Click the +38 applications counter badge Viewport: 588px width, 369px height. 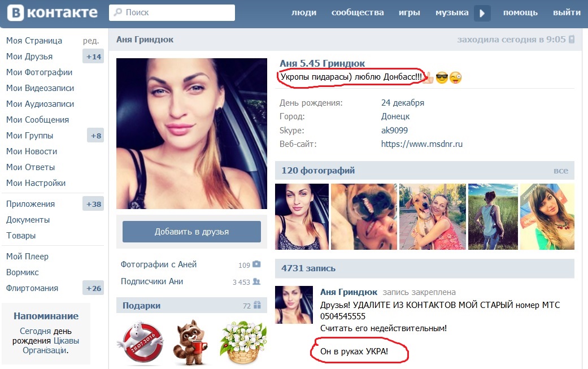pyautogui.click(x=93, y=204)
